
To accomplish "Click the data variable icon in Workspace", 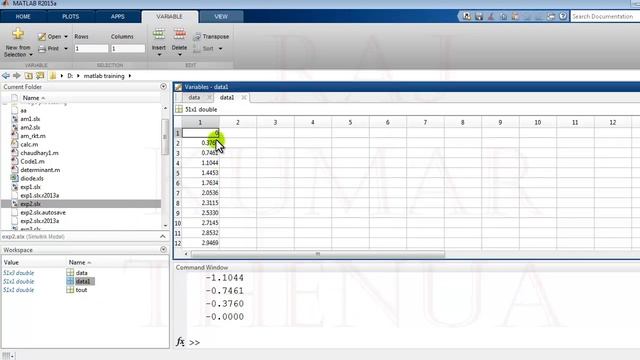I will pyautogui.click(x=70, y=273).
